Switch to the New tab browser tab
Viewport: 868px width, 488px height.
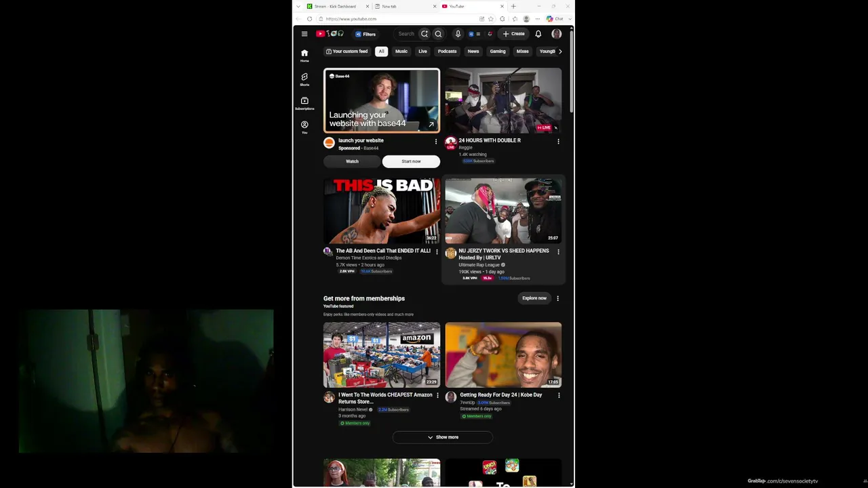[406, 6]
